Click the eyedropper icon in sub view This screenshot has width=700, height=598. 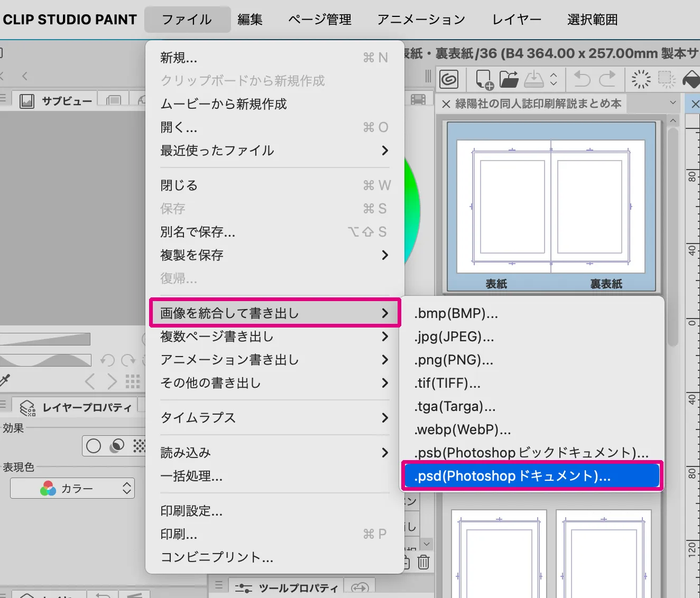5,380
